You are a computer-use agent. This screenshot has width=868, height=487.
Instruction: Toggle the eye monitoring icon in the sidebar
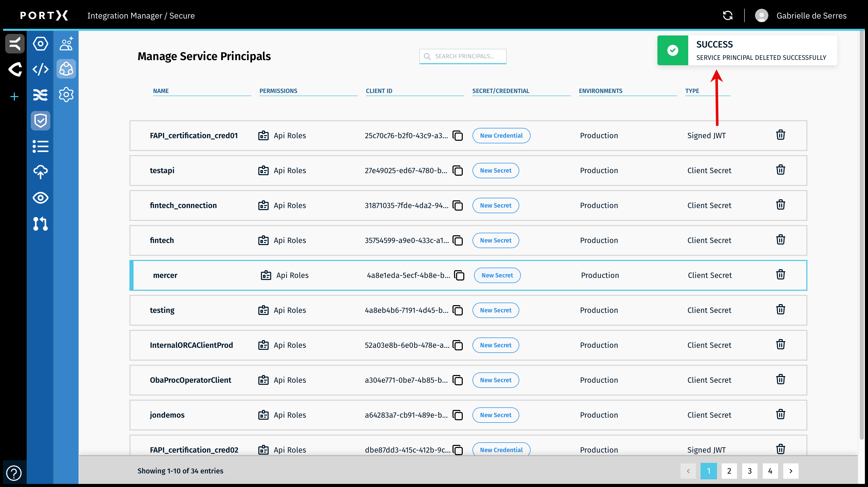tap(40, 198)
